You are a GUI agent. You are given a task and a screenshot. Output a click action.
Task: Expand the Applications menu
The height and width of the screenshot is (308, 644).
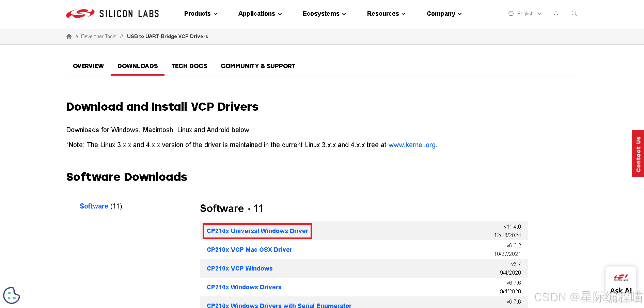(x=260, y=14)
